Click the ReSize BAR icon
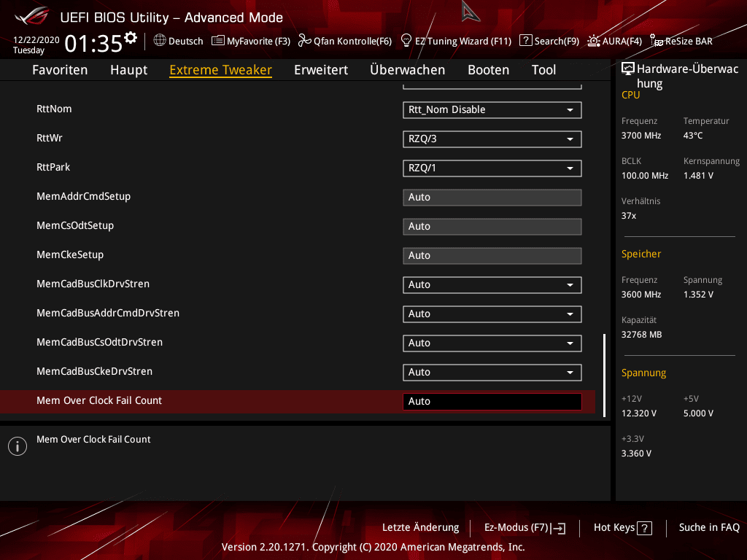 pos(657,41)
